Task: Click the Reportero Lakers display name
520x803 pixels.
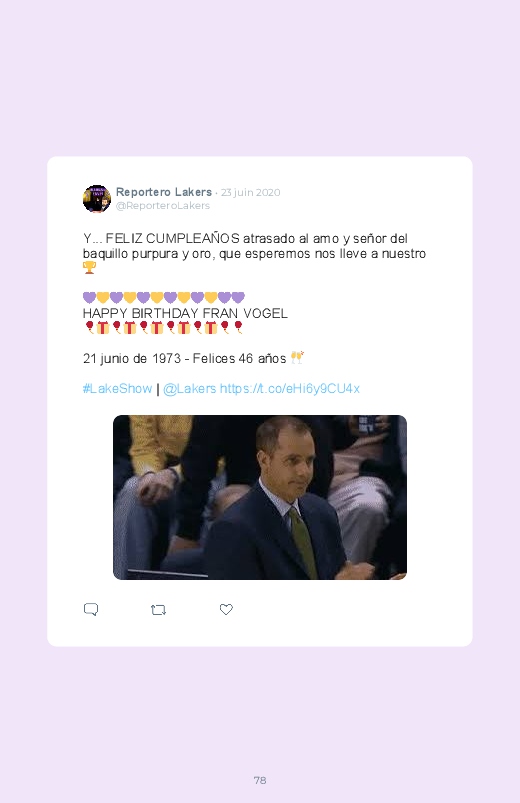Action: point(164,192)
